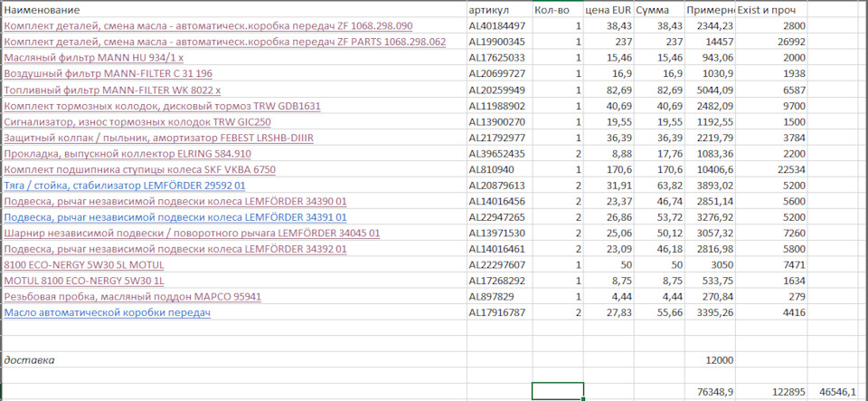
Task: Open Прокладка ELRING 584.910 link
Action: click(x=127, y=153)
